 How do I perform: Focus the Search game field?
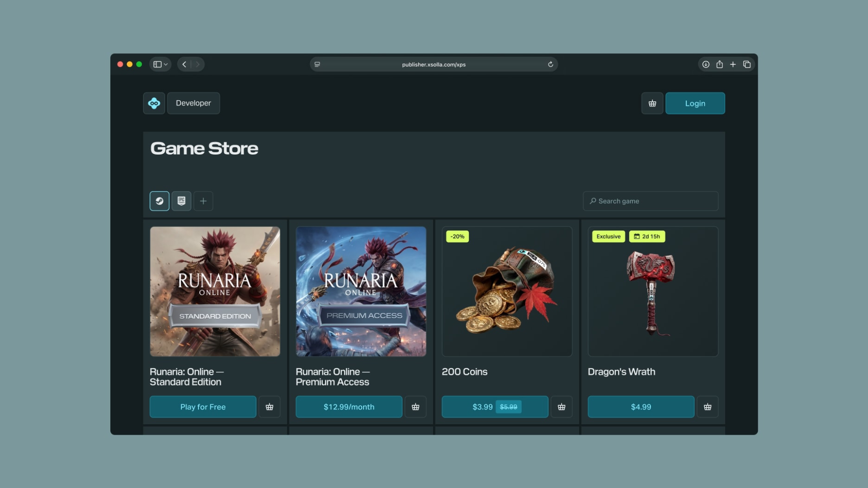[x=651, y=201]
